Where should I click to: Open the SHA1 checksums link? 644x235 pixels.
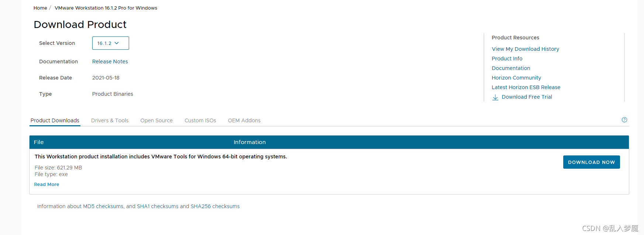[x=157, y=206]
